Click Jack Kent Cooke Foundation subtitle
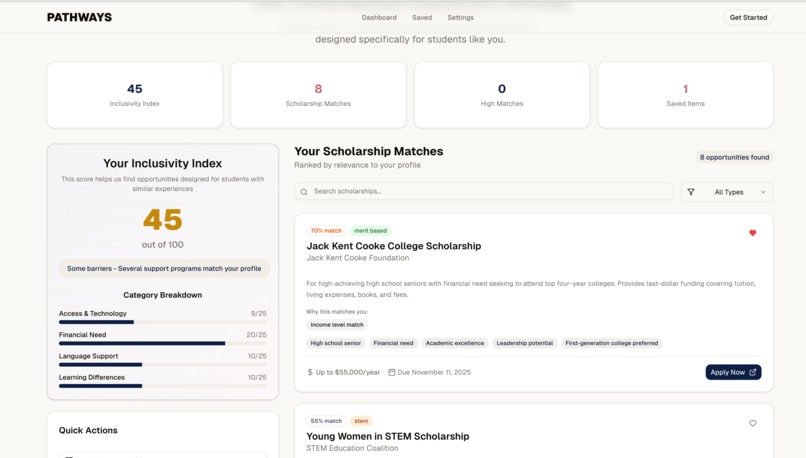Image resolution: width=806 pixels, height=458 pixels. pyautogui.click(x=358, y=258)
